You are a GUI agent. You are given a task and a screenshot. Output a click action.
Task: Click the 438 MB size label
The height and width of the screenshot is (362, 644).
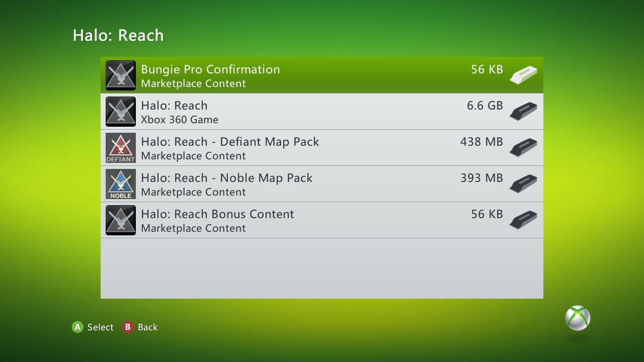481,142
